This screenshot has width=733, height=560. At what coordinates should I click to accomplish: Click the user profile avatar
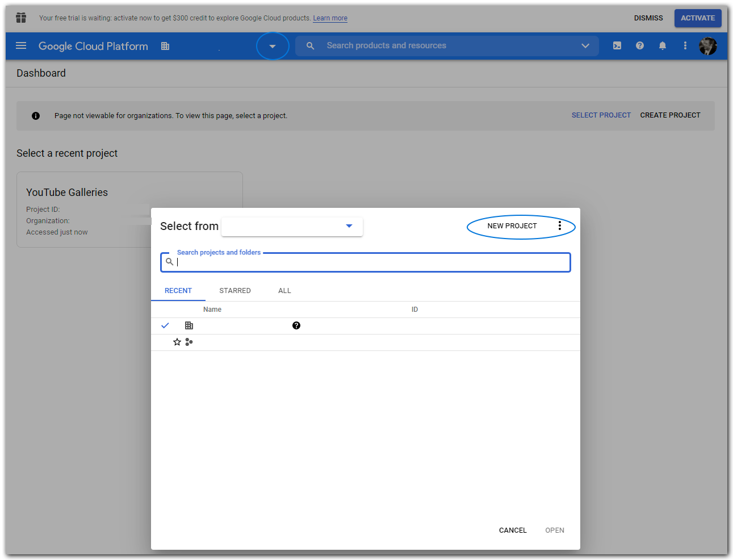pyautogui.click(x=708, y=46)
